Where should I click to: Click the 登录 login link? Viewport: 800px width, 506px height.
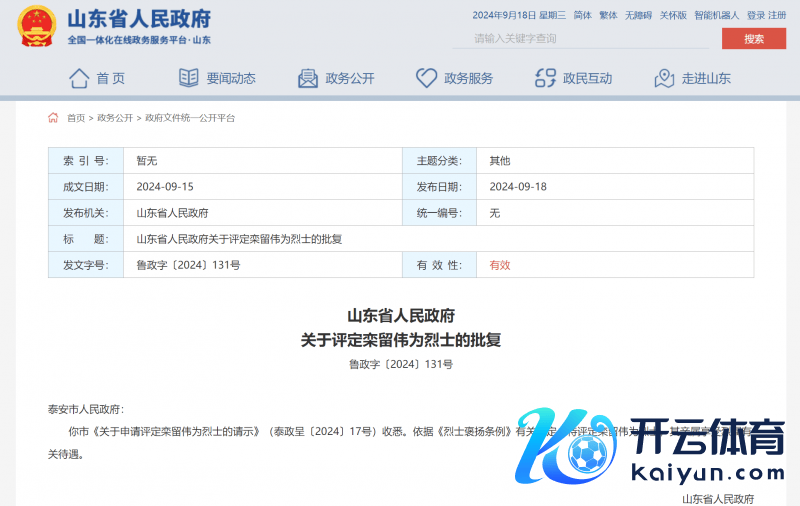[755, 15]
